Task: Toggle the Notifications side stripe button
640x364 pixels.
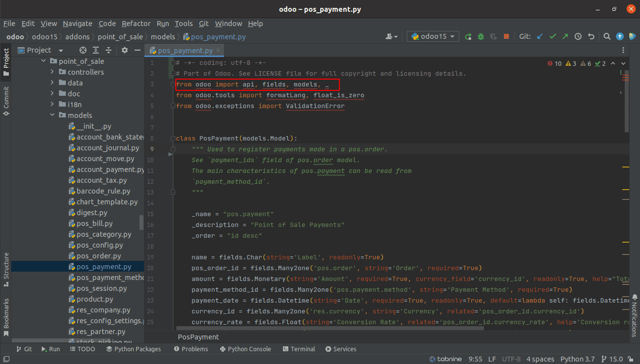Action: 634,317
